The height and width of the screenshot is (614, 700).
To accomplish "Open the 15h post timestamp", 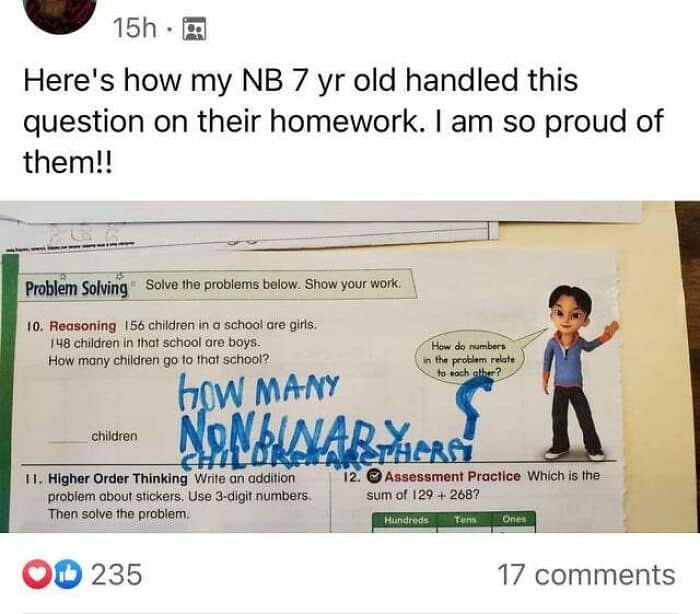I will tap(135, 29).
